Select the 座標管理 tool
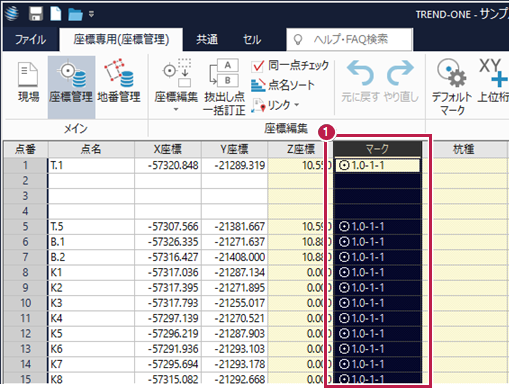Screen dimensions: 509x390 (x=71, y=87)
